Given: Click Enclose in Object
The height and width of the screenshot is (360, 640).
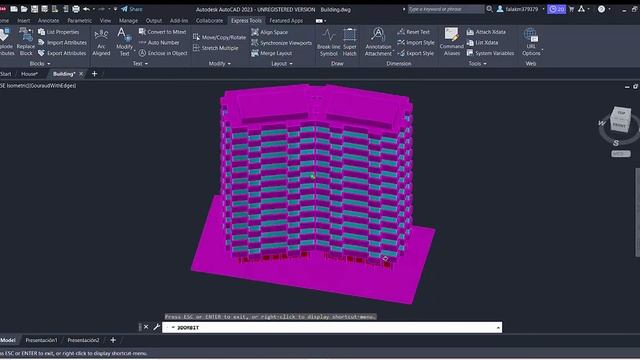Looking at the screenshot, I should click(163, 53).
